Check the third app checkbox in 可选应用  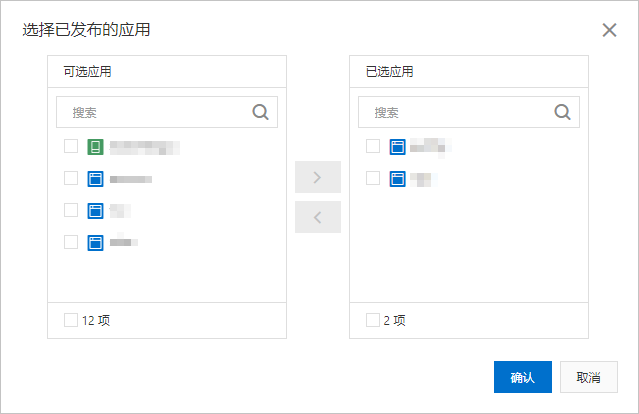[x=71, y=210]
